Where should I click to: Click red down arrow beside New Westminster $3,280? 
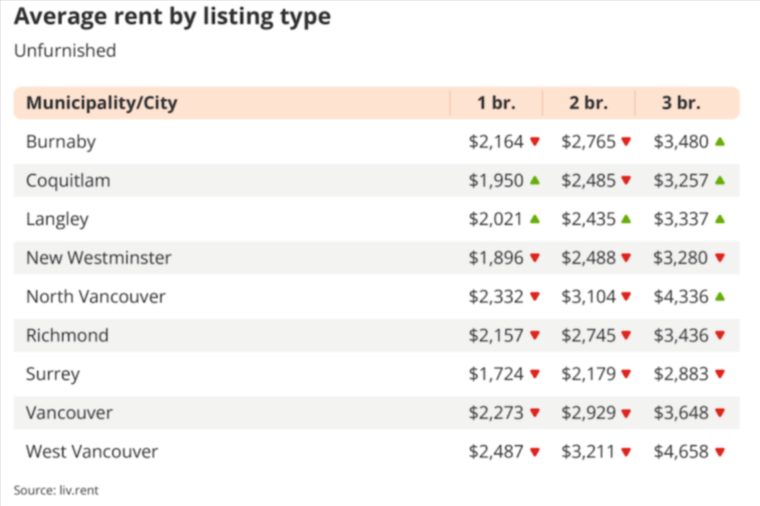(720, 258)
